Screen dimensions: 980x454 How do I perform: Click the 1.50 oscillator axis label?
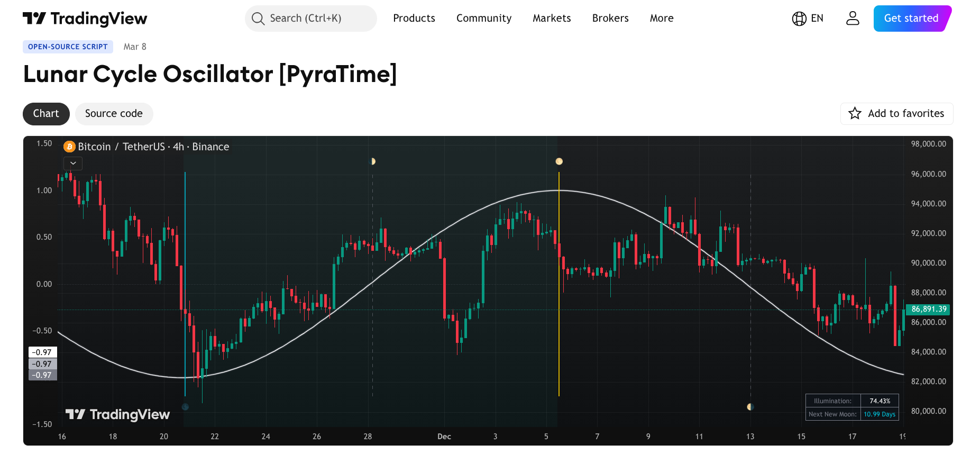click(44, 143)
